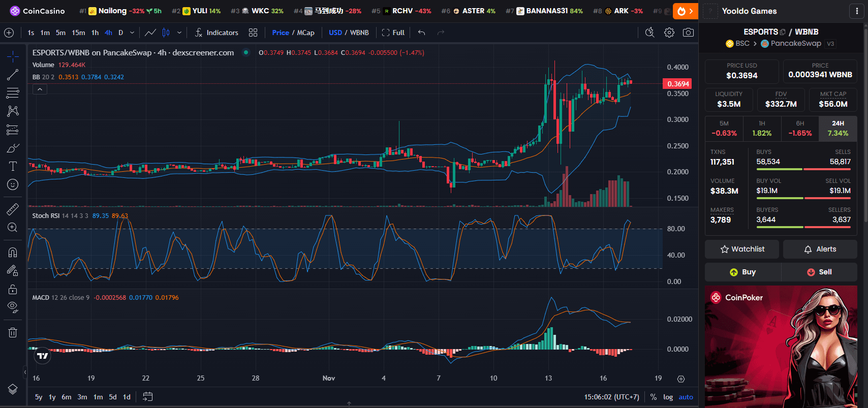Open the trending fire dropdown
The width and height of the screenshot is (868, 408).
click(685, 11)
